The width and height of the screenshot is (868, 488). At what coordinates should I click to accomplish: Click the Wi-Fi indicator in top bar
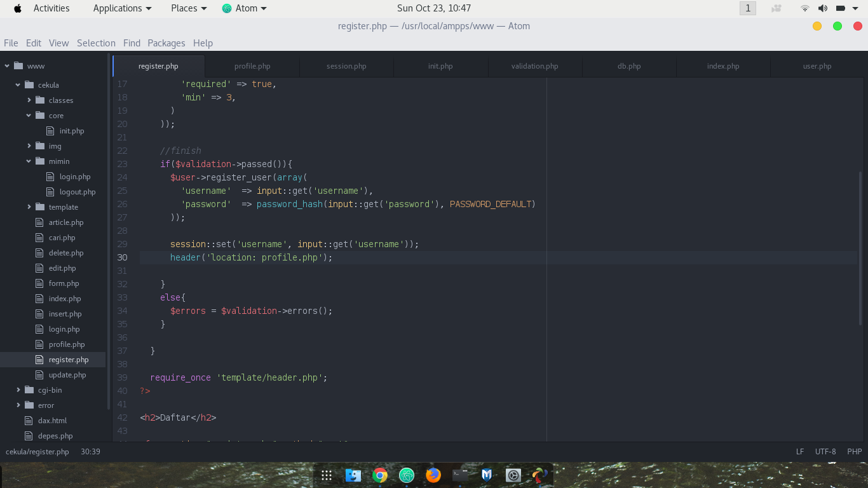(x=805, y=8)
